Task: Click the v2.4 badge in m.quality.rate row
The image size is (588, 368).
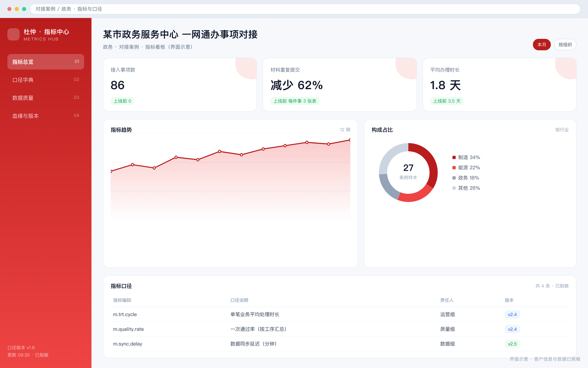Action: (512, 329)
